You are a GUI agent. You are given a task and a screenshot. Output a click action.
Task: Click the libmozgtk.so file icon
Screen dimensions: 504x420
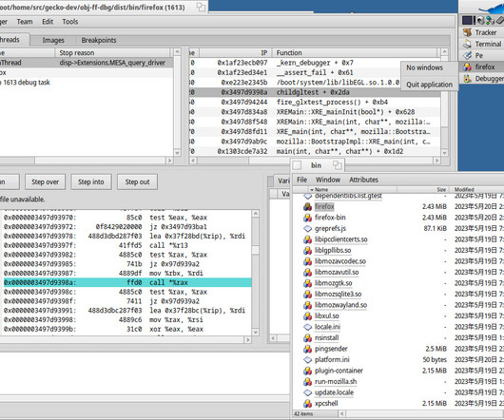click(307, 283)
